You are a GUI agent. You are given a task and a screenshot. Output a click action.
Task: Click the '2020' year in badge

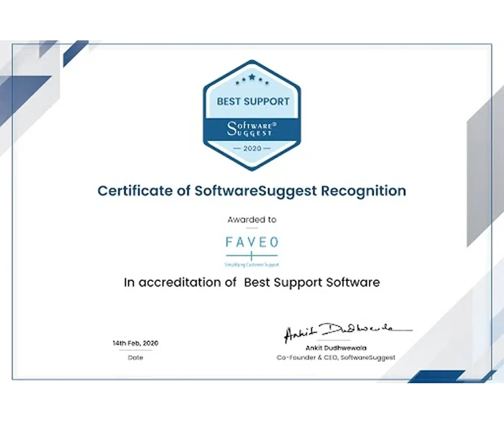(x=252, y=149)
